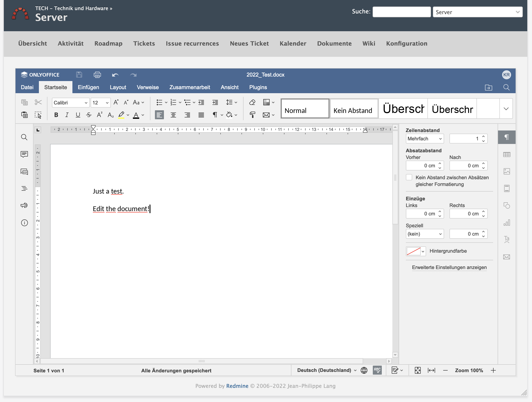Screen dimensions: 532x402
Task: Open the Mehrfach line spacing dropdown
Action: click(x=425, y=139)
